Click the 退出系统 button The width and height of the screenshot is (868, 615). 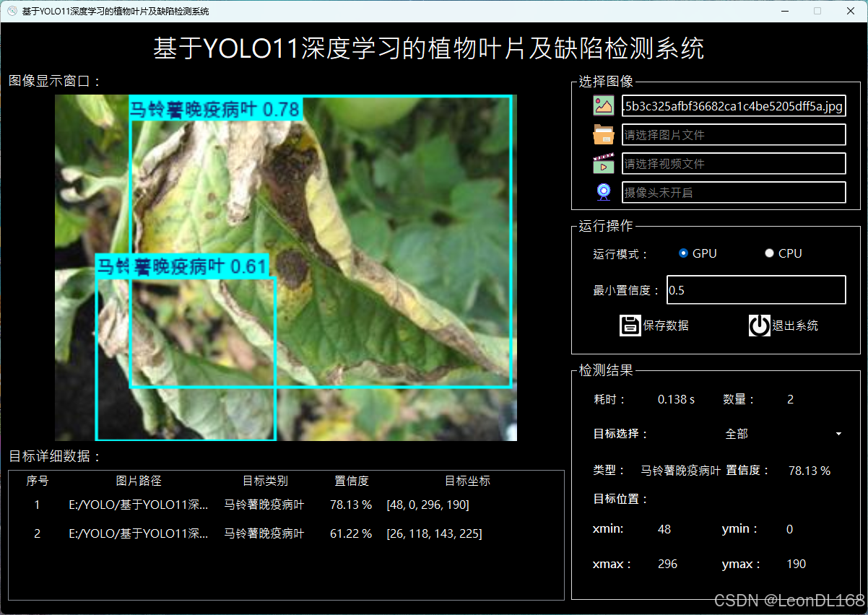coord(784,326)
